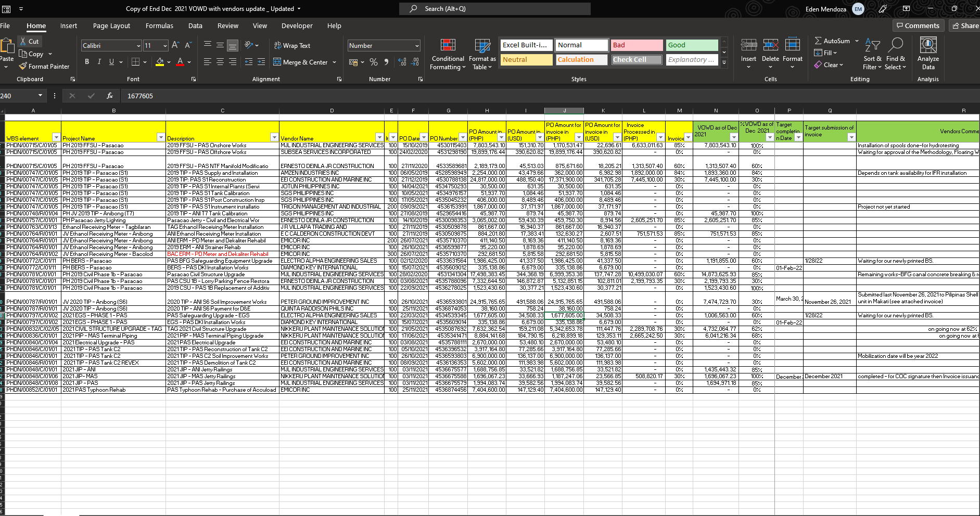Image resolution: width=980 pixels, height=516 pixels.
Task: Align text to top of cell
Action: 208,45
